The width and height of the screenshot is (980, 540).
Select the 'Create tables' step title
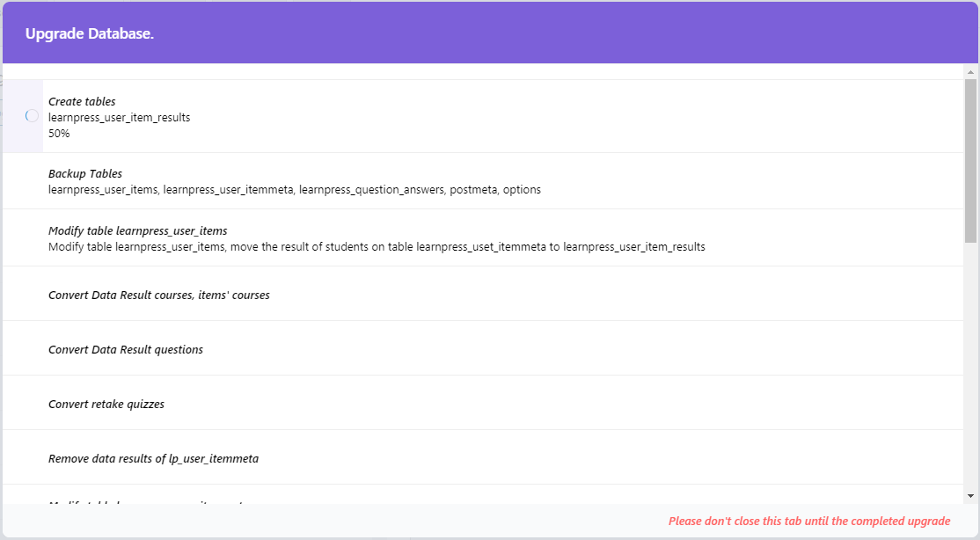pyautogui.click(x=82, y=101)
